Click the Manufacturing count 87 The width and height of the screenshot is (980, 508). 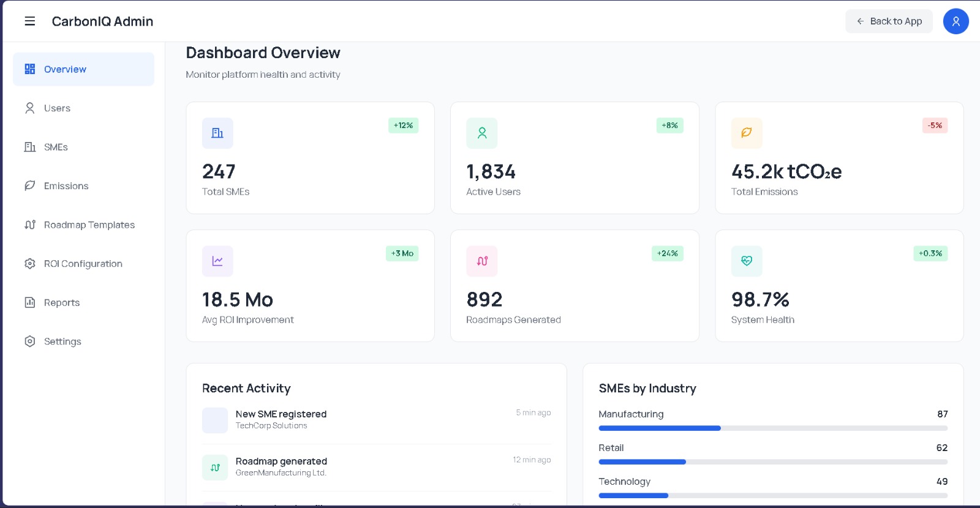[943, 414]
